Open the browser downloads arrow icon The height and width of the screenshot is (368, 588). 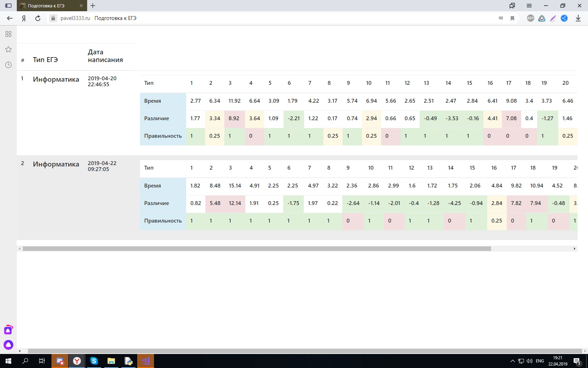pyautogui.click(x=578, y=18)
